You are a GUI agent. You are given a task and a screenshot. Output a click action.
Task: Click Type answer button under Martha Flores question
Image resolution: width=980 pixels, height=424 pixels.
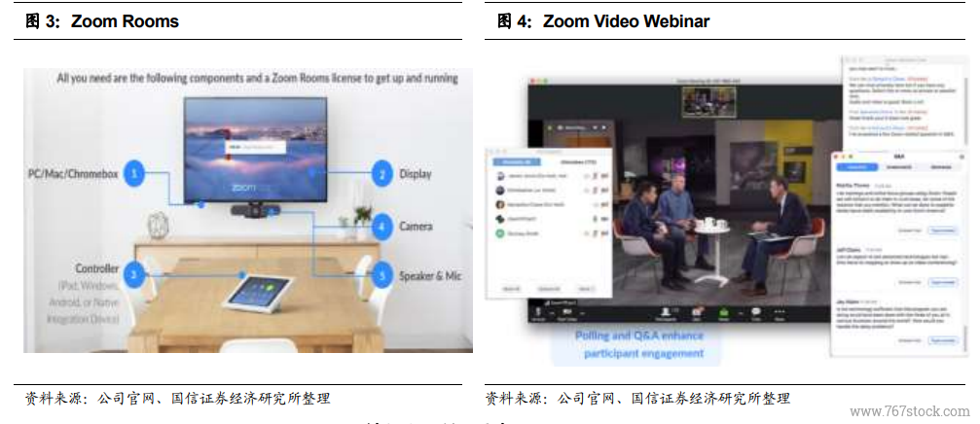click(x=942, y=230)
